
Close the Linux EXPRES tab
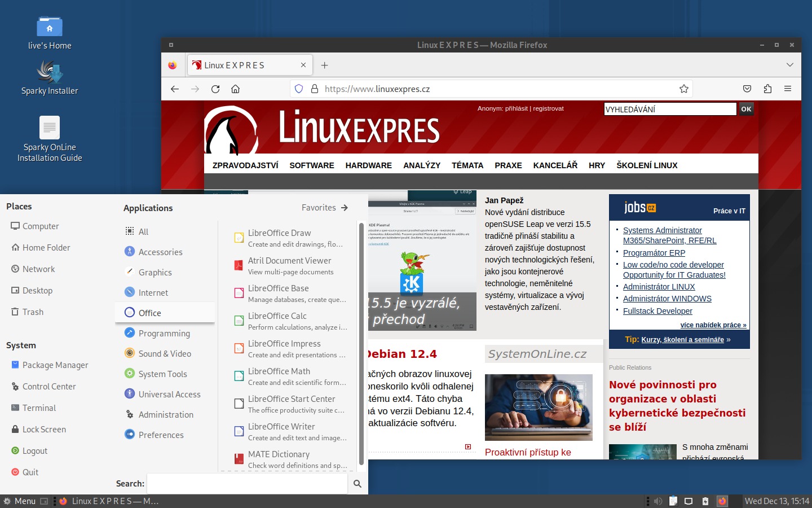(303, 65)
